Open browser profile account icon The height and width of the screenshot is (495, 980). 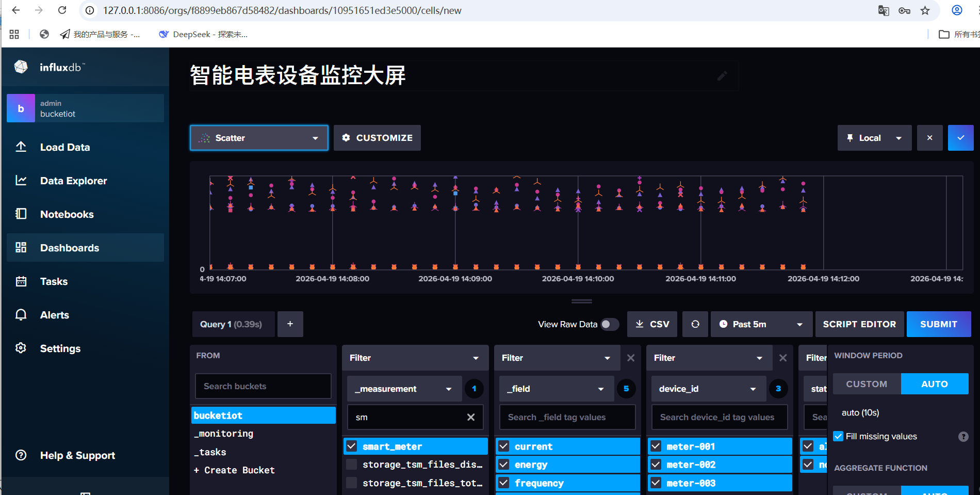coord(957,10)
